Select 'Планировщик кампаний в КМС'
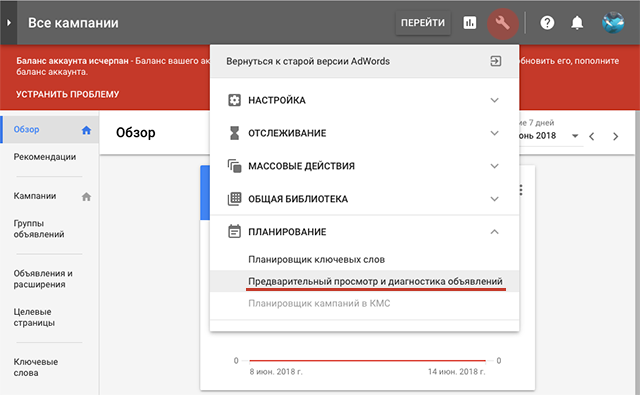 (319, 304)
